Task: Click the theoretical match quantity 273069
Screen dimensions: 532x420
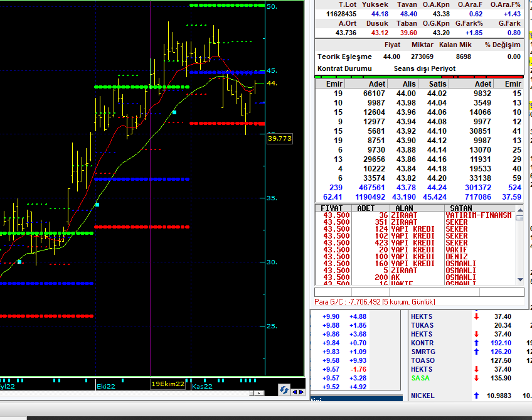Action: click(422, 57)
